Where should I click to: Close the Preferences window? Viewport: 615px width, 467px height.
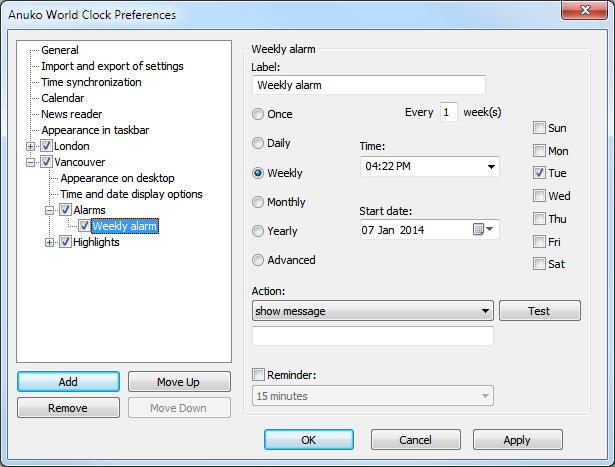pyautogui.click(x=585, y=14)
